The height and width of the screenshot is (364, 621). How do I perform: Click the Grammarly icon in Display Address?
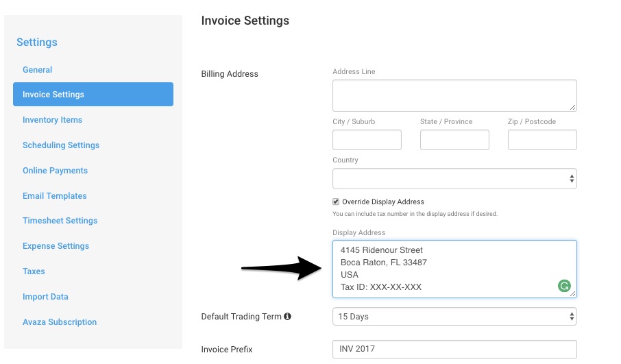tap(564, 286)
